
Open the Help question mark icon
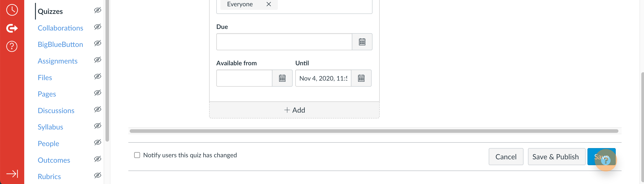click(x=12, y=46)
